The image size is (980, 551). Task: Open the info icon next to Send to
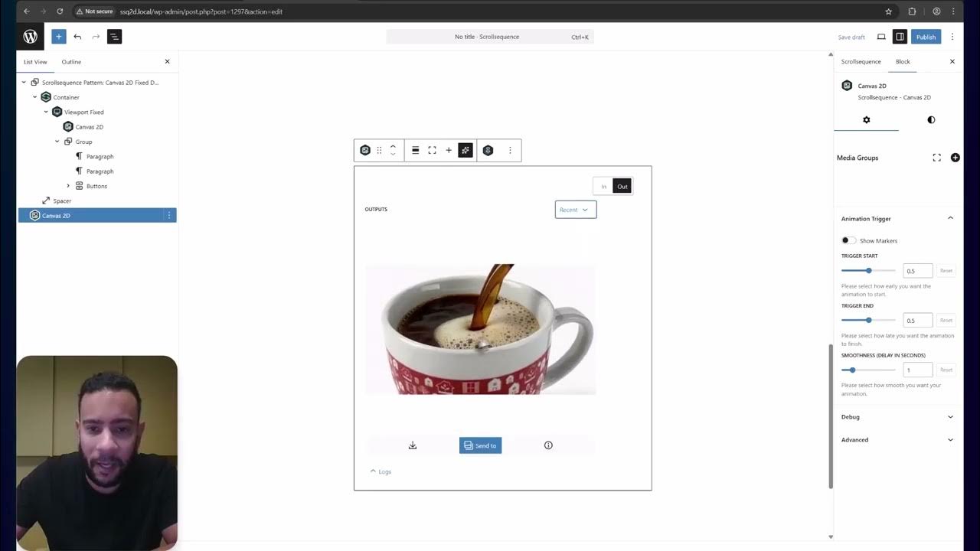click(548, 445)
